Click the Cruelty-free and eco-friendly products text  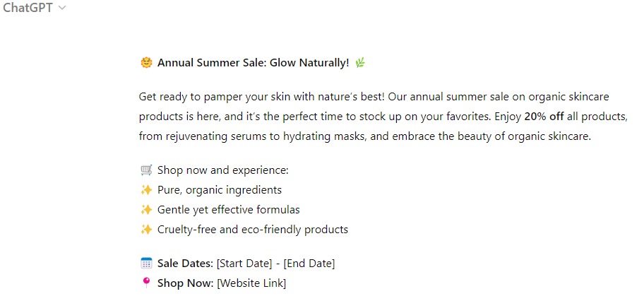253,229
